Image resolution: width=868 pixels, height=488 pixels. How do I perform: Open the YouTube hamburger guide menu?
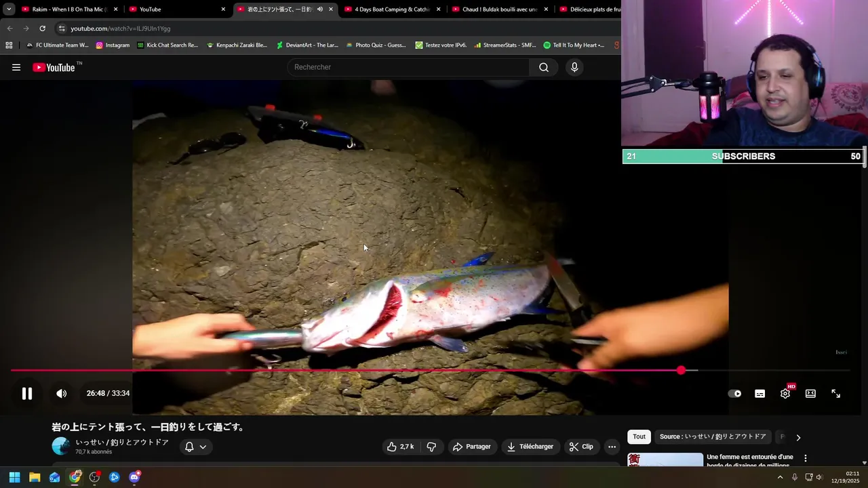[x=16, y=67]
